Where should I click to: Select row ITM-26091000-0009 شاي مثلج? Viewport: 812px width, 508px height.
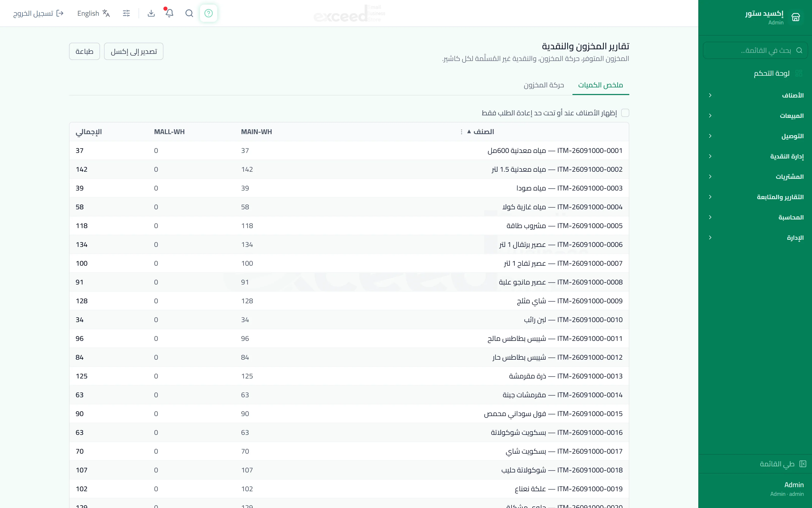coord(349,301)
